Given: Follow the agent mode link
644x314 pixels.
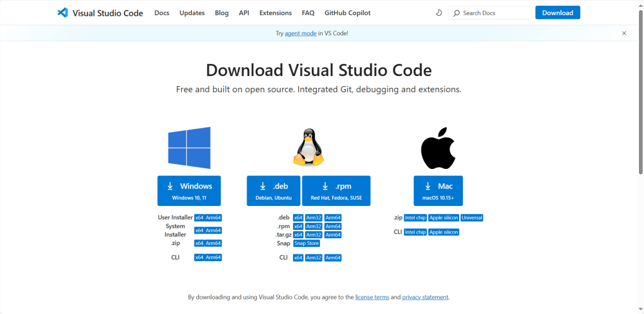Looking at the screenshot, I should 301,33.
